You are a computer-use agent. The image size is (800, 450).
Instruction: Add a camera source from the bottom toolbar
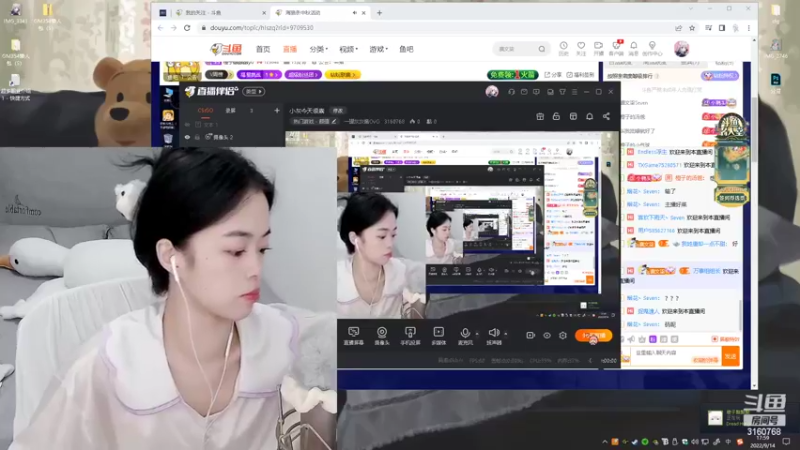381,336
